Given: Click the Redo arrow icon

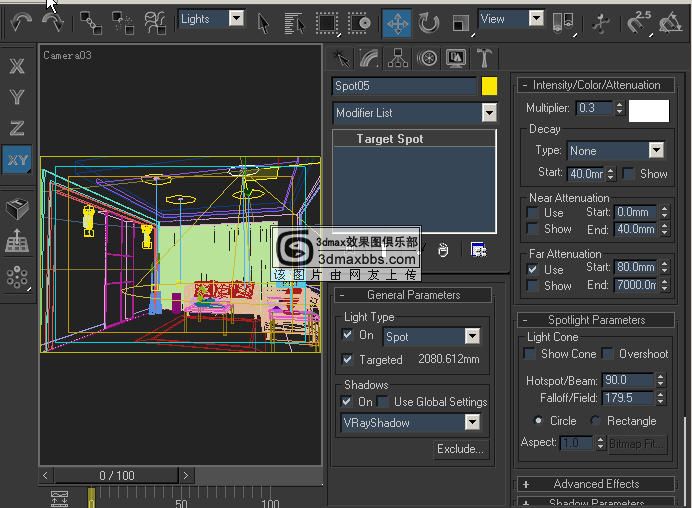Looking at the screenshot, I should pos(53,22).
